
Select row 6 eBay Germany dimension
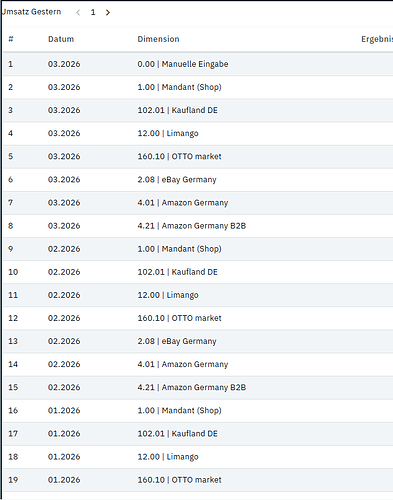coord(177,180)
